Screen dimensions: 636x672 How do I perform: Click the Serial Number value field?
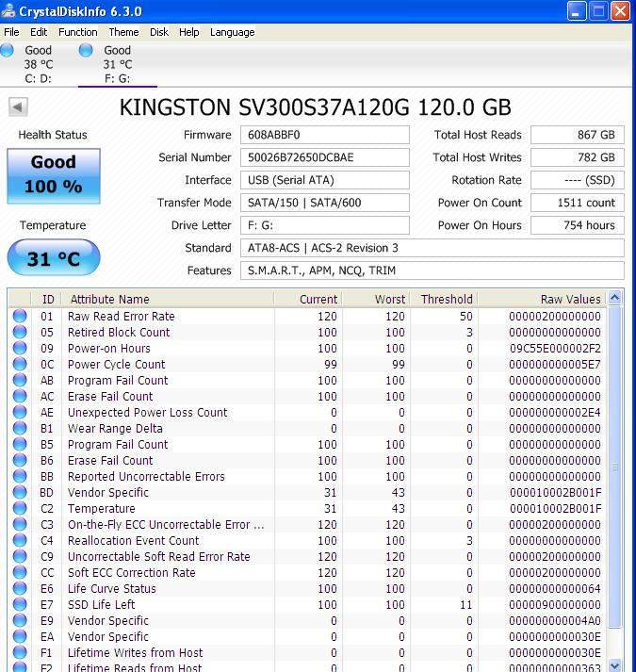pyautogui.click(x=325, y=157)
